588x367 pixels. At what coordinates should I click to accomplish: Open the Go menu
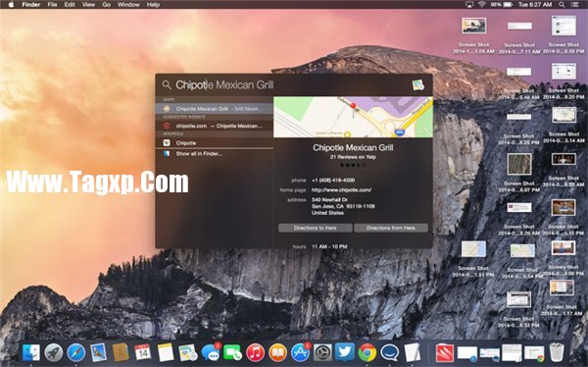(107, 5)
